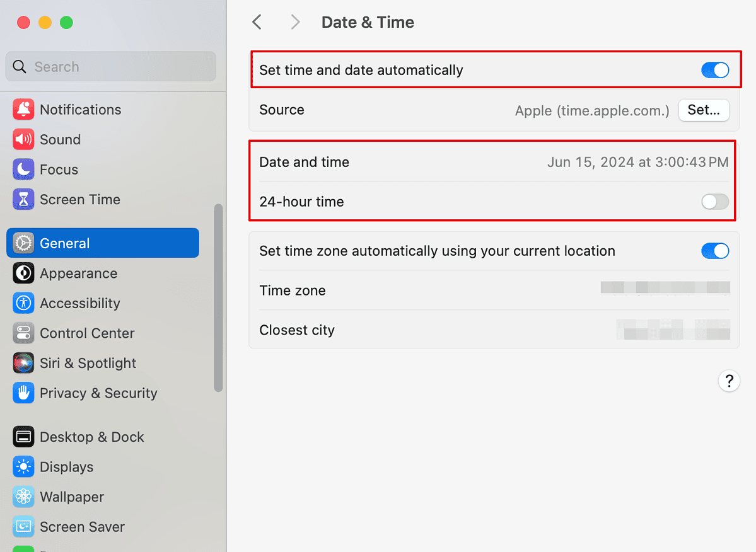Enable the 24-hour time switch

[714, 202]
